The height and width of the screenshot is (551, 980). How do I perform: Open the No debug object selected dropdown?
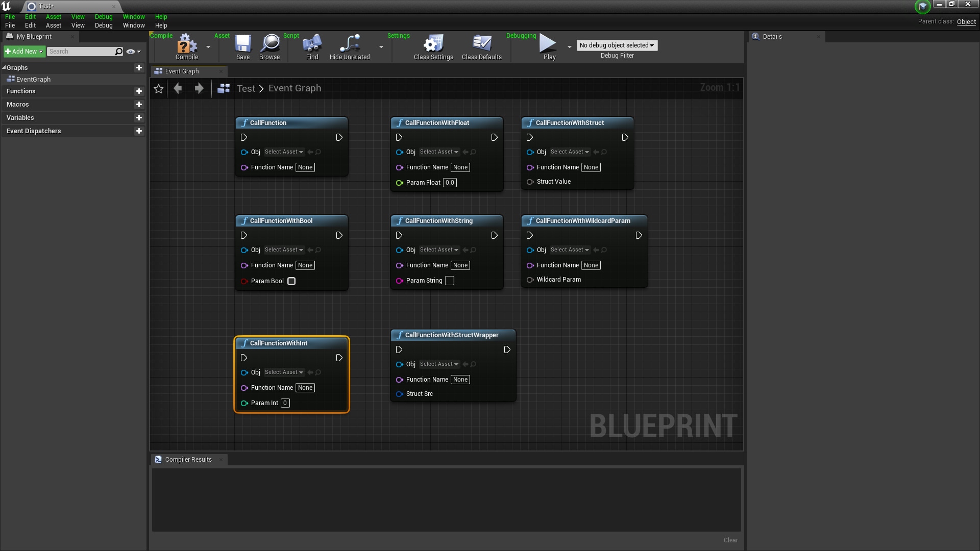pyautogui.click(x=617, y=45)
